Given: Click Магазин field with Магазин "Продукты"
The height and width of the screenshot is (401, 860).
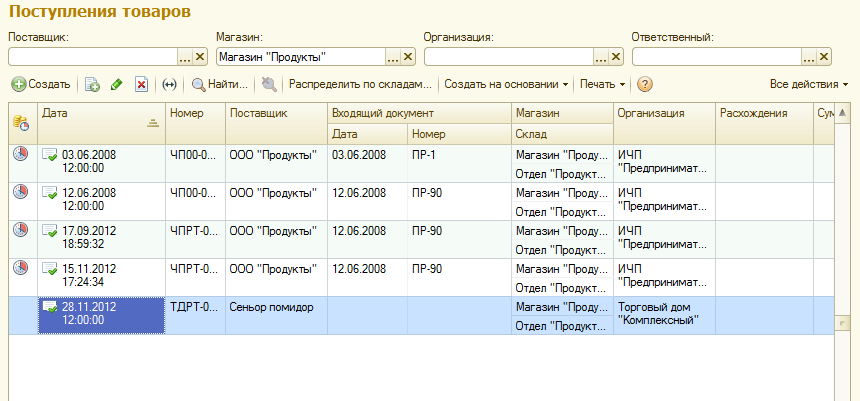Looking at the screenshot, I should (x=301, y=57).
